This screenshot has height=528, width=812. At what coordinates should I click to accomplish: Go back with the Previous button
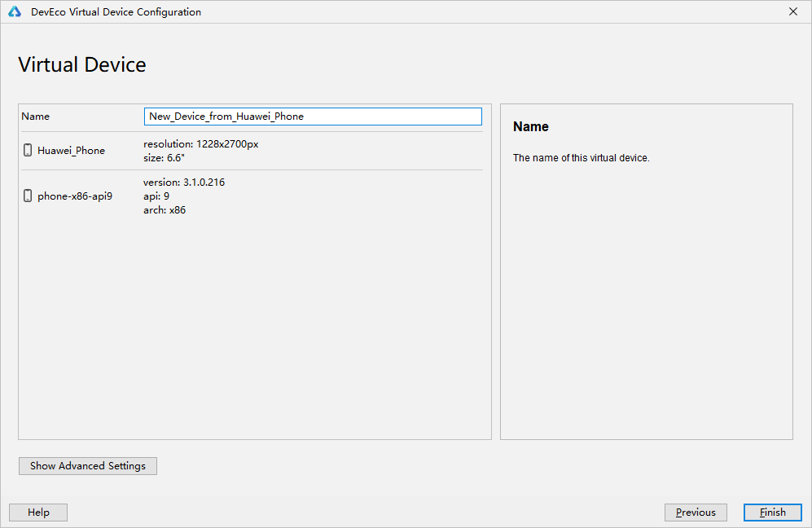click(x=696, y=513)
